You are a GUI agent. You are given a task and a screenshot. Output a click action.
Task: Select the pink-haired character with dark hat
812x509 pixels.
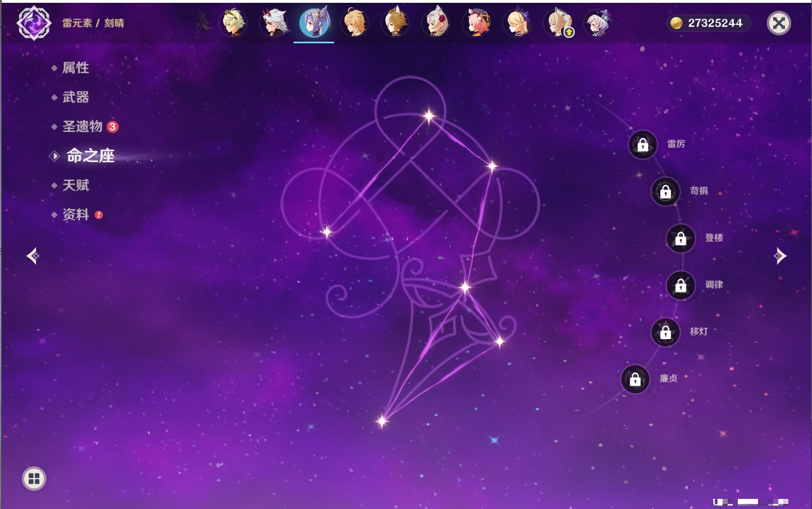pyautogui.click(x=477, y=23)
